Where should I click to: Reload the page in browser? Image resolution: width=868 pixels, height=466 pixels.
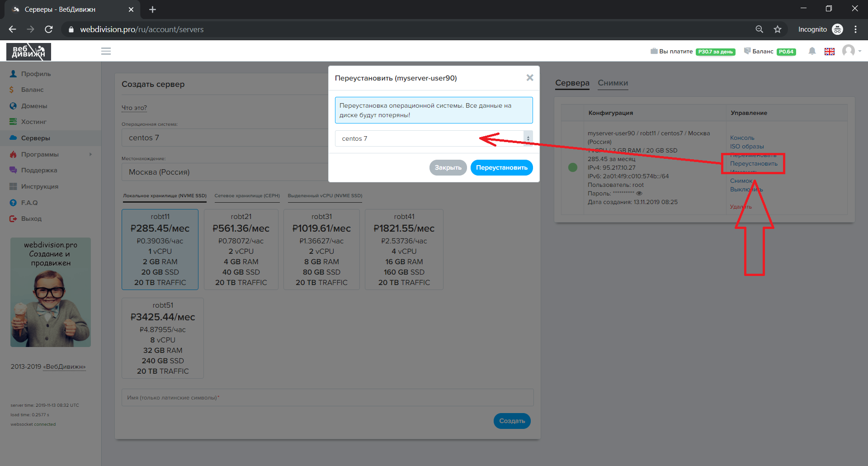(x=49, y=29)
